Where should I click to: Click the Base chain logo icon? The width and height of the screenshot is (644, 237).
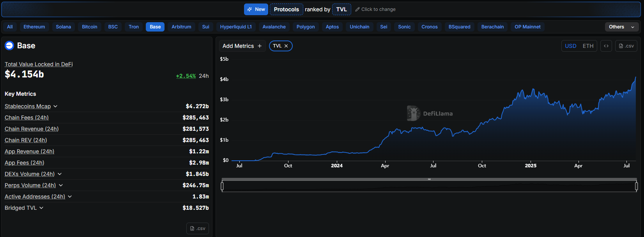tap(9, 46)
